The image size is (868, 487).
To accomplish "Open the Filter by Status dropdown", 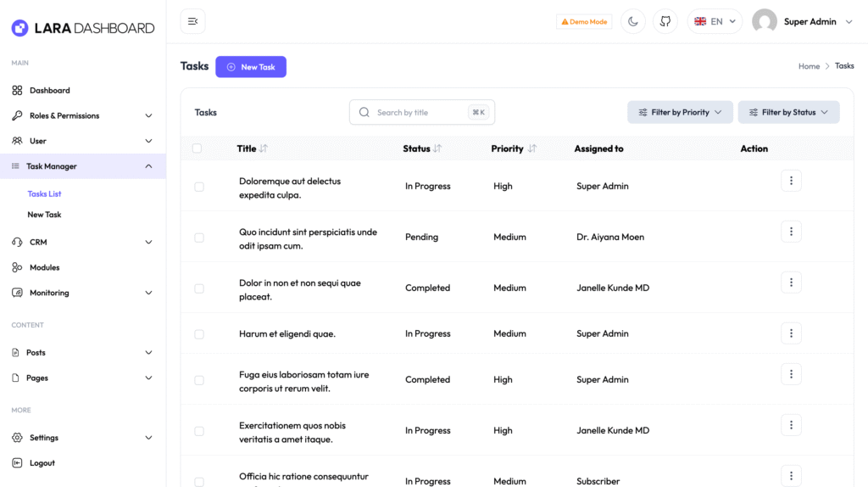I will pos(788,113).
